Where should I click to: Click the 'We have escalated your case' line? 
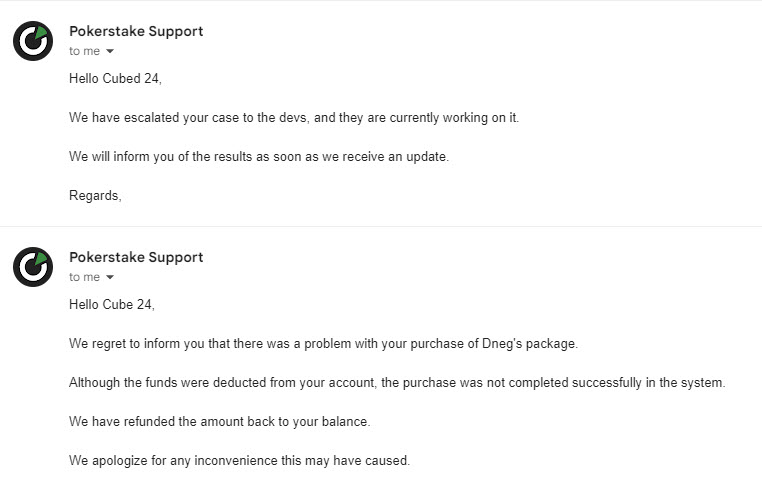(x=294, y=118)
